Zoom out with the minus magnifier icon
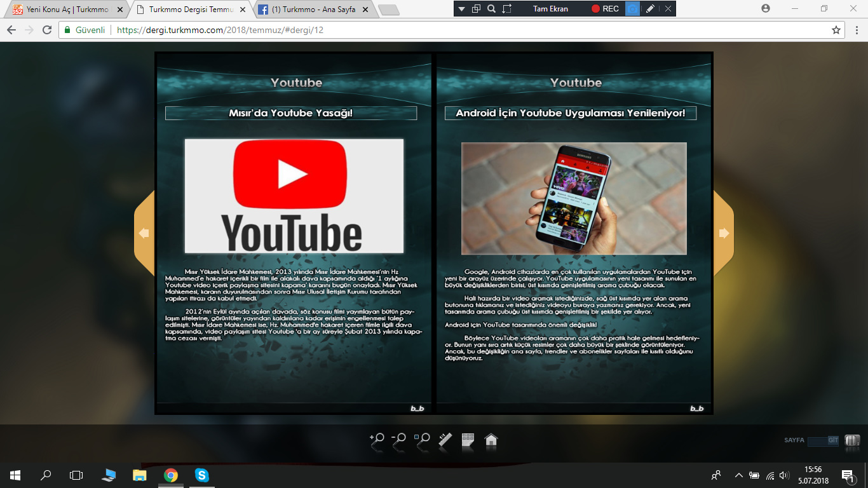Image resolution: width=868 pixels, height=488 pixels. [x=399, y=440]
